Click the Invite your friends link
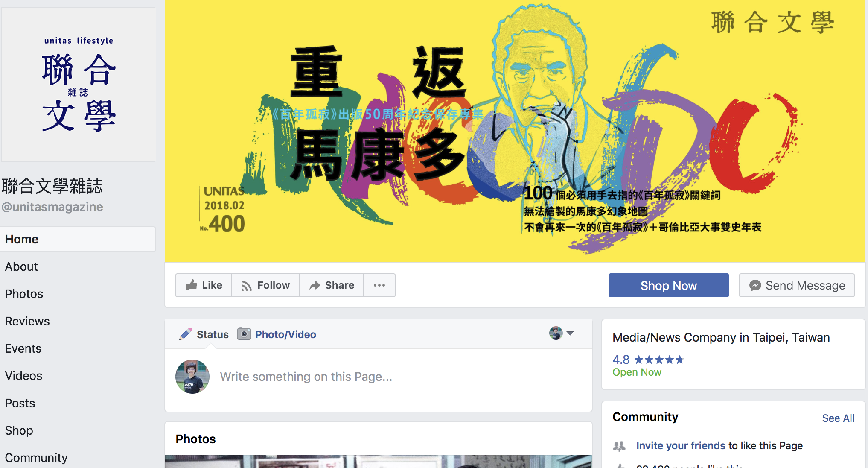 coord(681,446)
